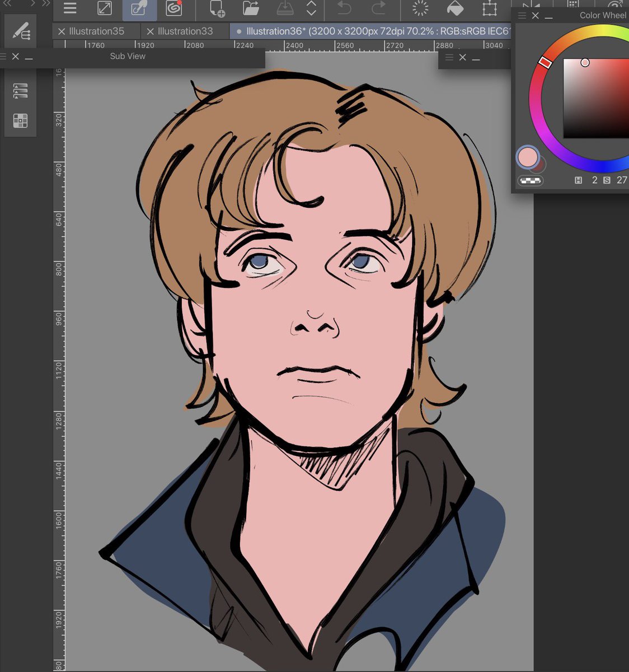Image resolution: width=629 pixels, height=672 pixels.
Task: Minimize the unnamed floating panel
Action: (476, 59)
